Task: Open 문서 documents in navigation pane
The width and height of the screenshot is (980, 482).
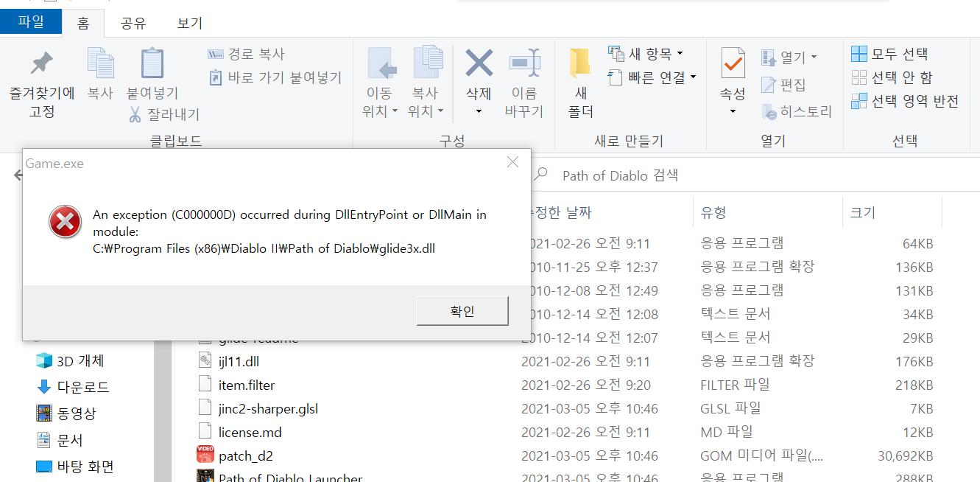Action: tap(60, 440)
